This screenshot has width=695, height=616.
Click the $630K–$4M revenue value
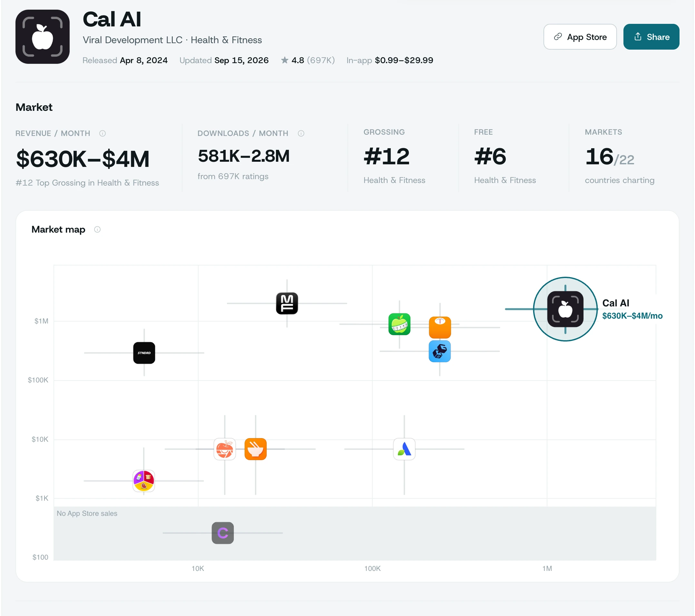(83, 159)
